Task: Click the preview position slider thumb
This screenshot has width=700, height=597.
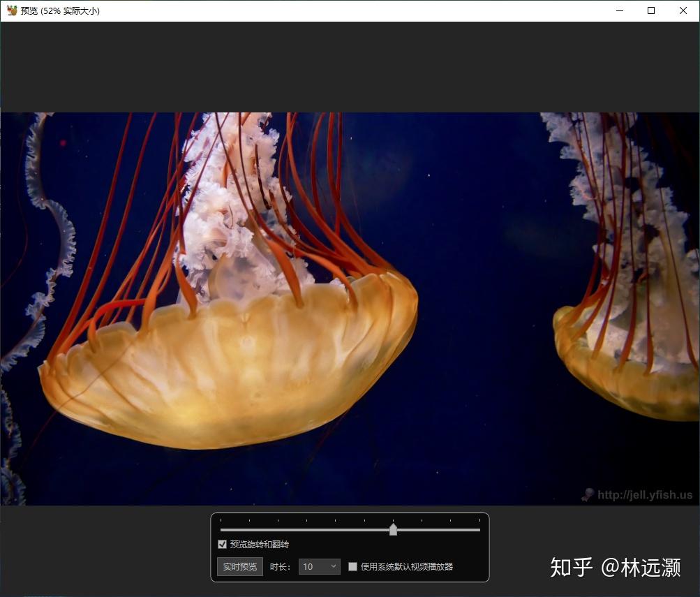Action: [393, 530]
